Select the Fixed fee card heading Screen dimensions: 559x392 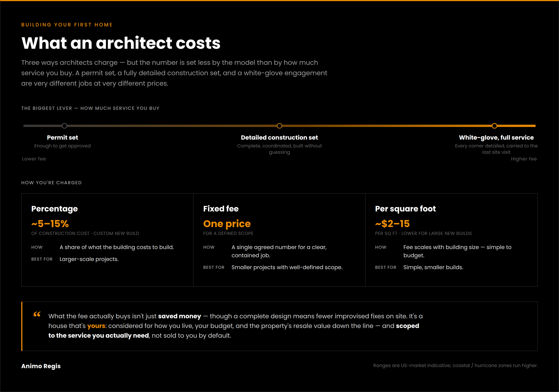[221, 209]
